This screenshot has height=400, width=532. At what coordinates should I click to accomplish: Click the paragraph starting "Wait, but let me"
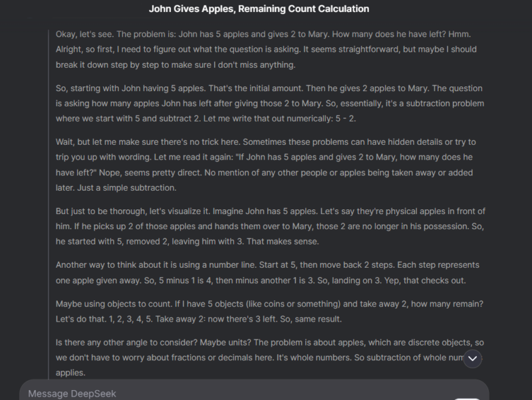266,165
